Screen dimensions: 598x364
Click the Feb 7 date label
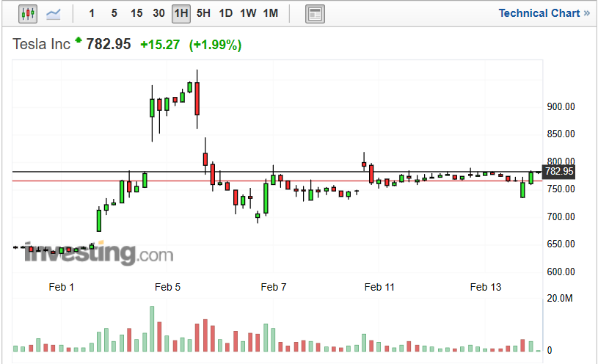[274, 287]
